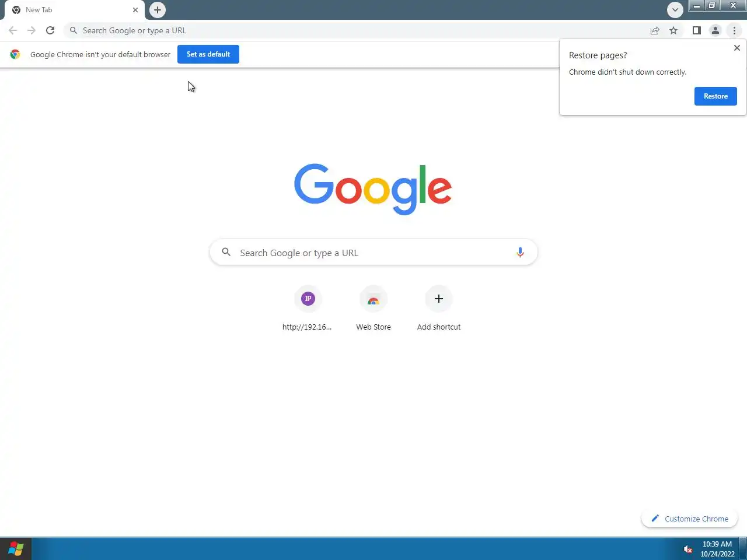The image size is (747, 560).
Task: Click the Google logo
Action: (x=373, y=189)
